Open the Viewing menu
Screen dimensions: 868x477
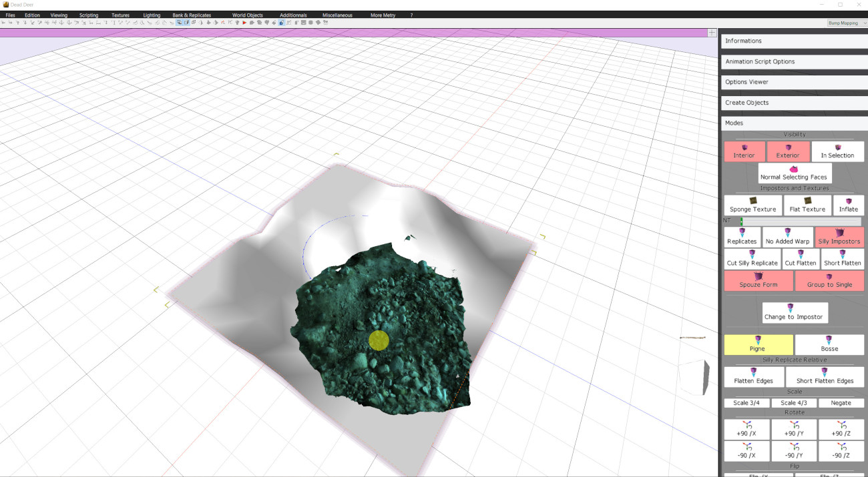point(59,15)
